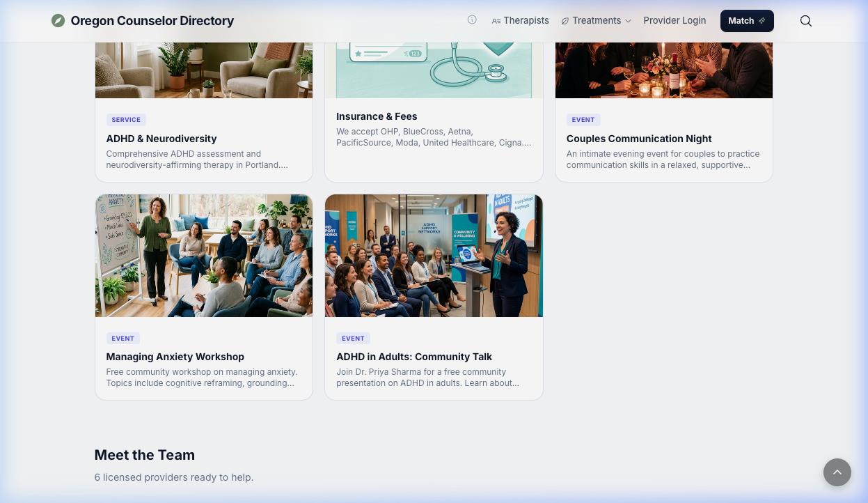Image resolution: width=868 pixels, height=503 pixels.
Task: Open the search magnifier icon
Action: click(x=805, y=21)
